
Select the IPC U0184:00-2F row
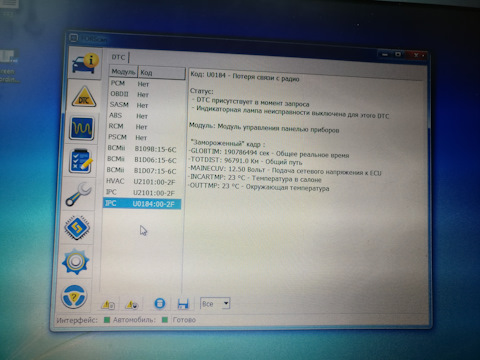pyautogui.click(x=142, y=204)
